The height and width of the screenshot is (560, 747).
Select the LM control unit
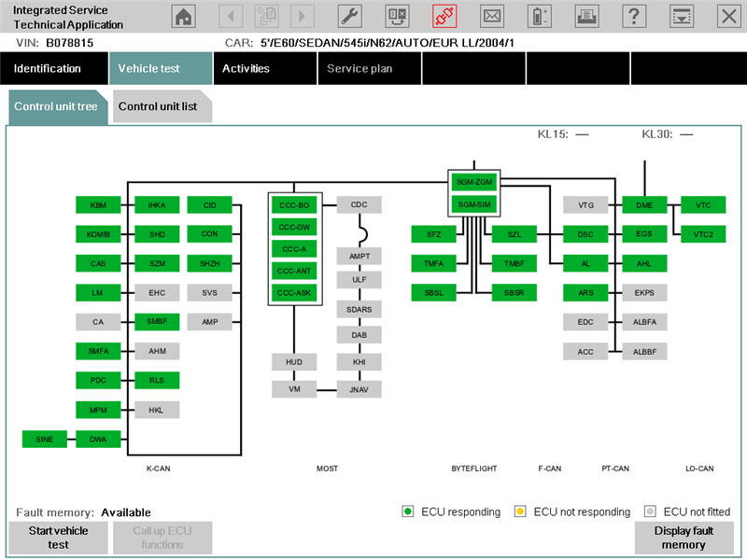pyautogui.click(x=98, y=293)
